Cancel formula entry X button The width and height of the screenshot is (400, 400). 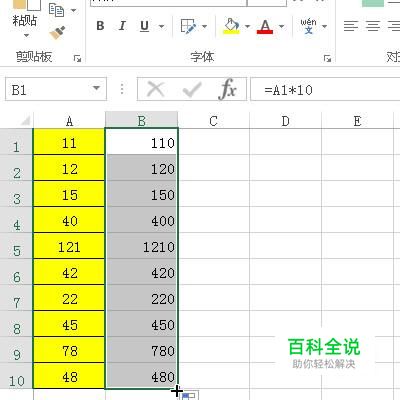point(156,89)
